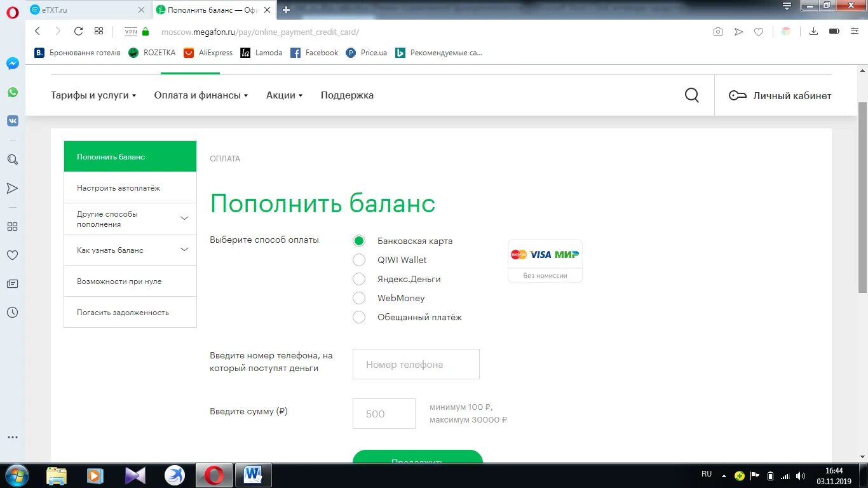The width and height of the screenshot is (868, 488).
Task: Open WhatsApp in the Opera sidebar
Action: click(13, 92)
